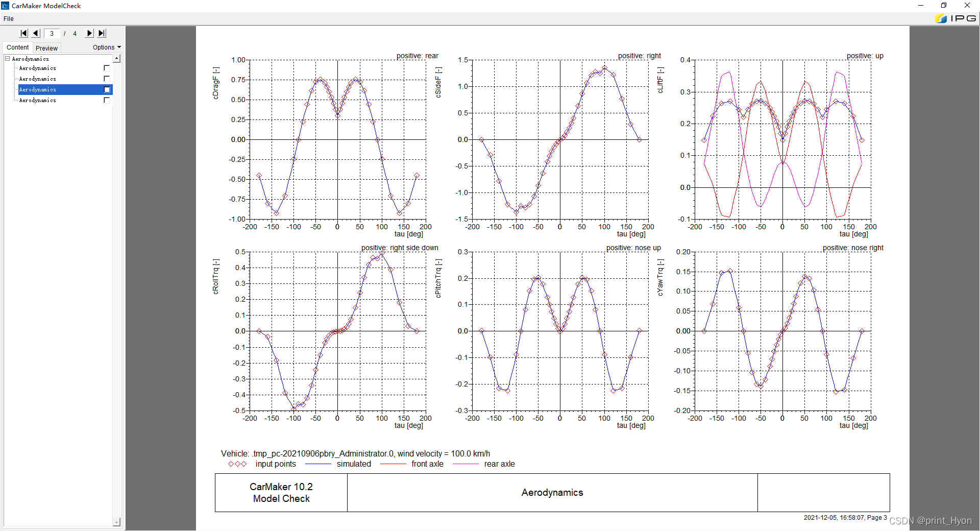The image size is (980, 531).
Task: Open the Options dropdown
Action: 107,47
